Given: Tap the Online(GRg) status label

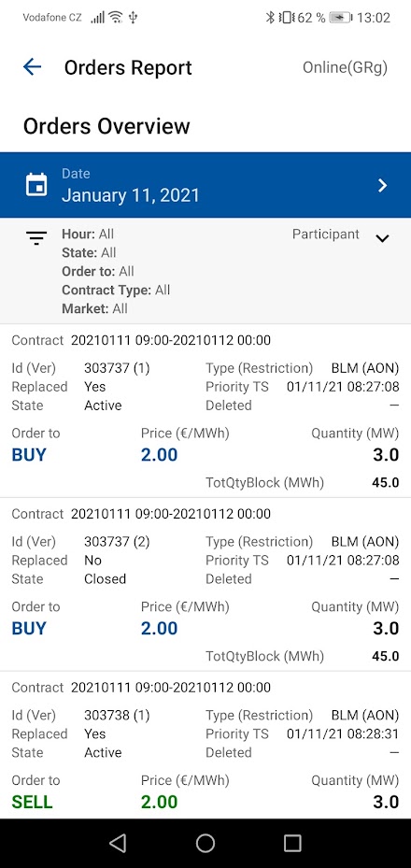Looking at the screenshot, I should coord(346,67).
